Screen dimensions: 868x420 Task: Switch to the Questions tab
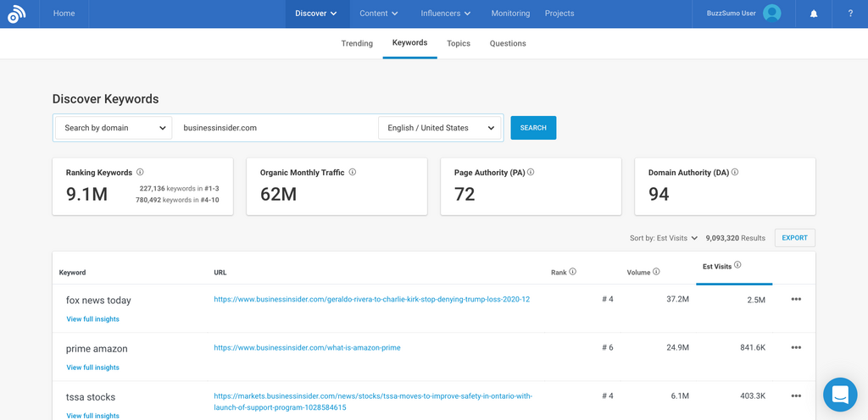(508, 43)
